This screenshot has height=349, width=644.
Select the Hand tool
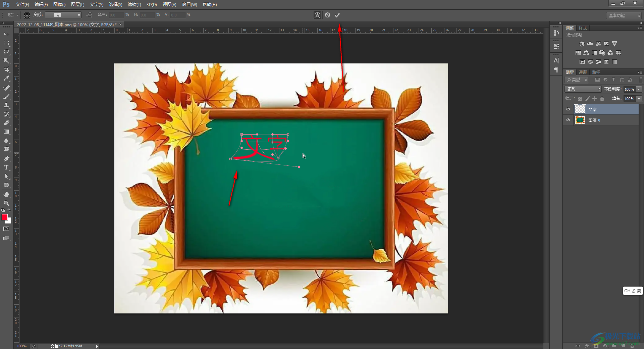click(x=6, y=195)
